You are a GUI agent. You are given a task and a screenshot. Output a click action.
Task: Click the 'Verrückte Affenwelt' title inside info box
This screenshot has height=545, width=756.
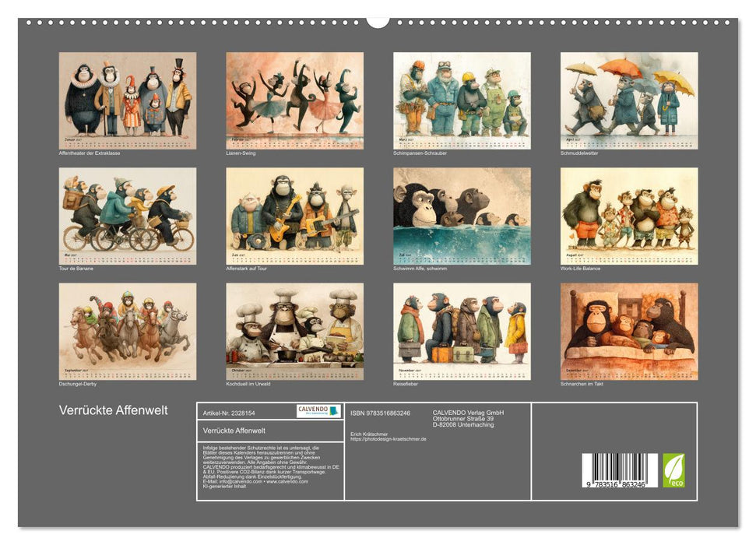coord(234,431)
